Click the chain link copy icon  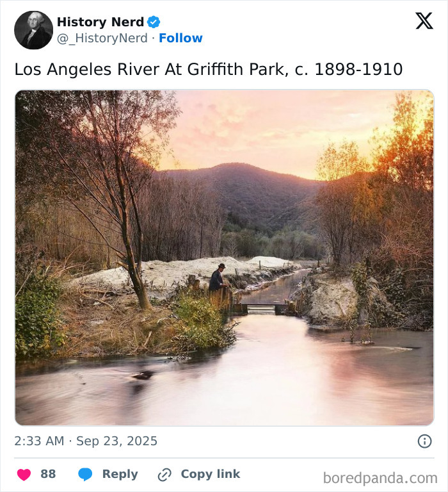tap(164, 474)
